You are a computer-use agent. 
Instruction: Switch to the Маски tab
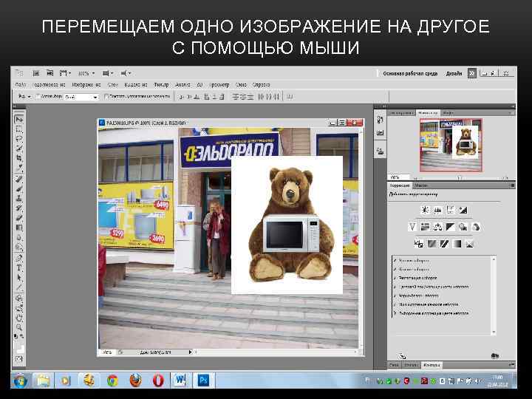(421, 185)
